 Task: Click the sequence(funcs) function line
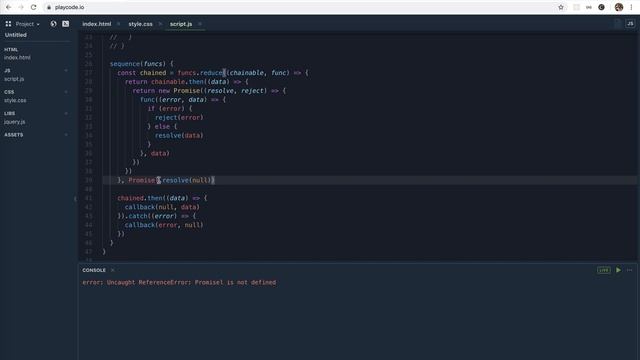click(142, 64)
